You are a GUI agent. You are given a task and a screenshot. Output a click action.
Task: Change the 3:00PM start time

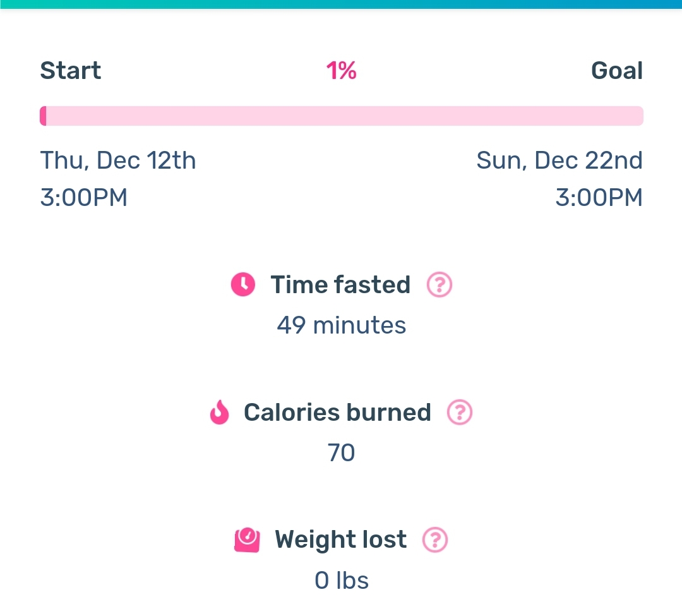click(84, 198)
